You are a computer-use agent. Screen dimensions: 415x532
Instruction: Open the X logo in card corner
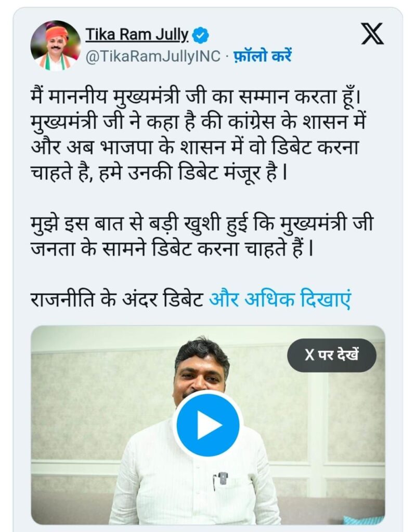point(372,34)
